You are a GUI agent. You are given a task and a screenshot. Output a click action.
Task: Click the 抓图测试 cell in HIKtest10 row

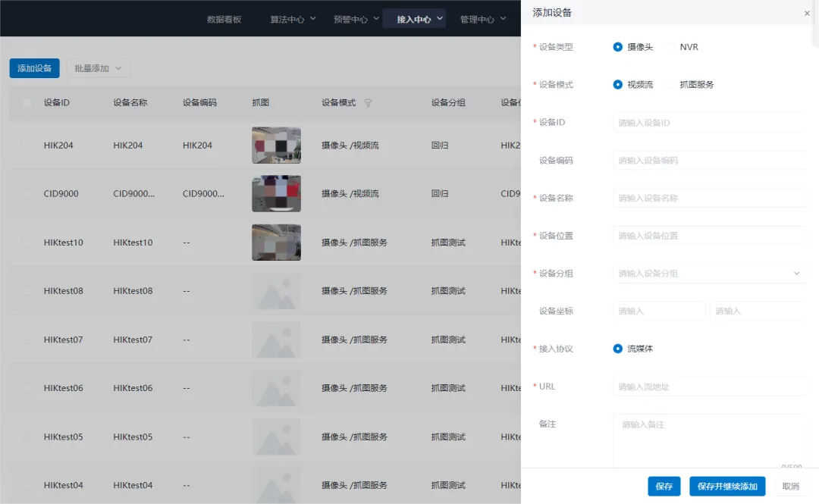[448, 243]
